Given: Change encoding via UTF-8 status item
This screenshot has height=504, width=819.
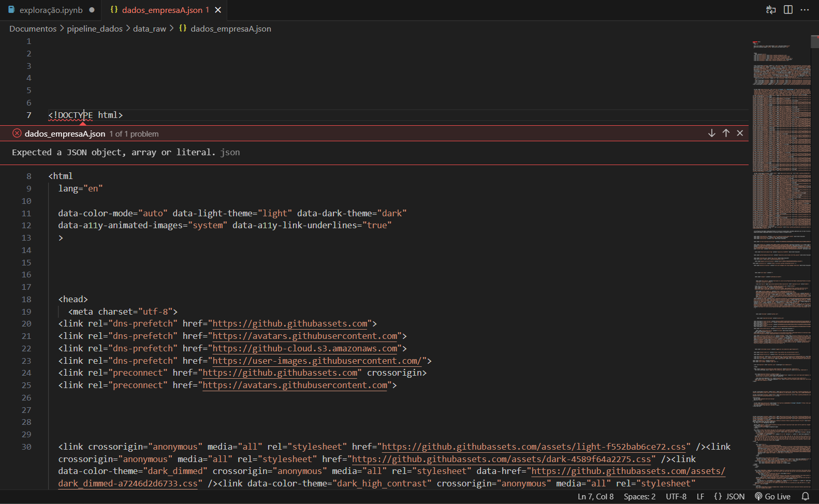Looking at the screenshot, I should [676, 497].
